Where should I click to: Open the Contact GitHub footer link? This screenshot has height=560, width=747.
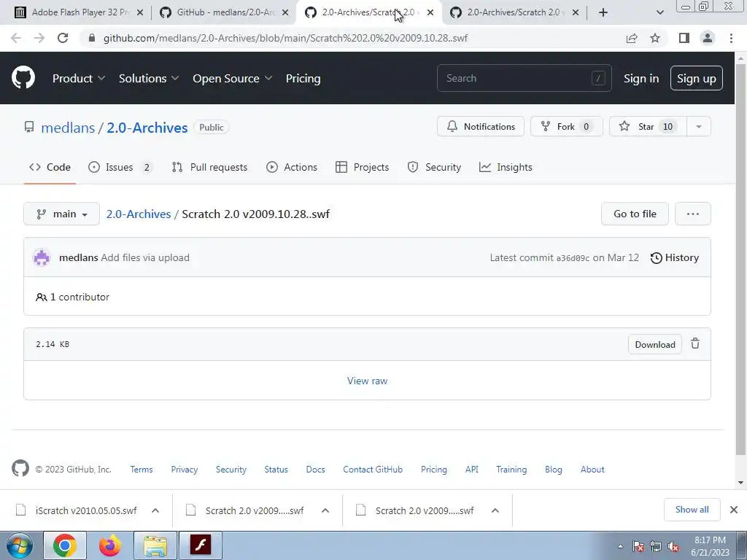pos(373,469)
